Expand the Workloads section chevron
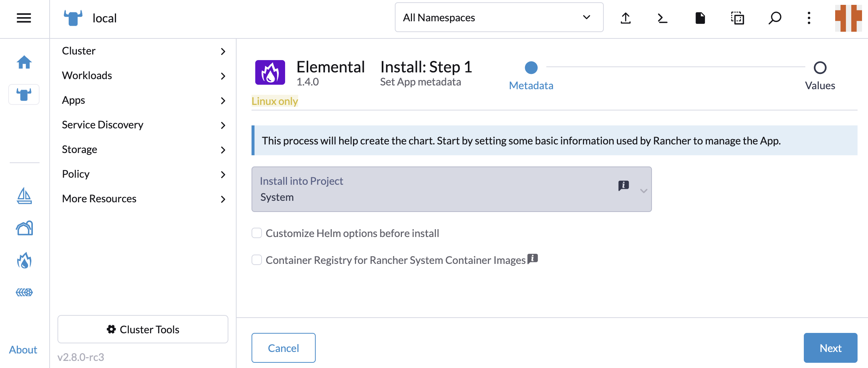 coord(223,76)
